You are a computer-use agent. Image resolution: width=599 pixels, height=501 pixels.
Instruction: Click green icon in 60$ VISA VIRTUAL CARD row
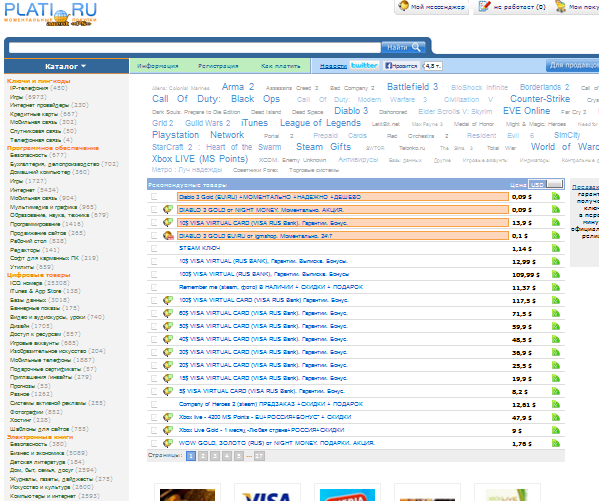click(556, 313)
